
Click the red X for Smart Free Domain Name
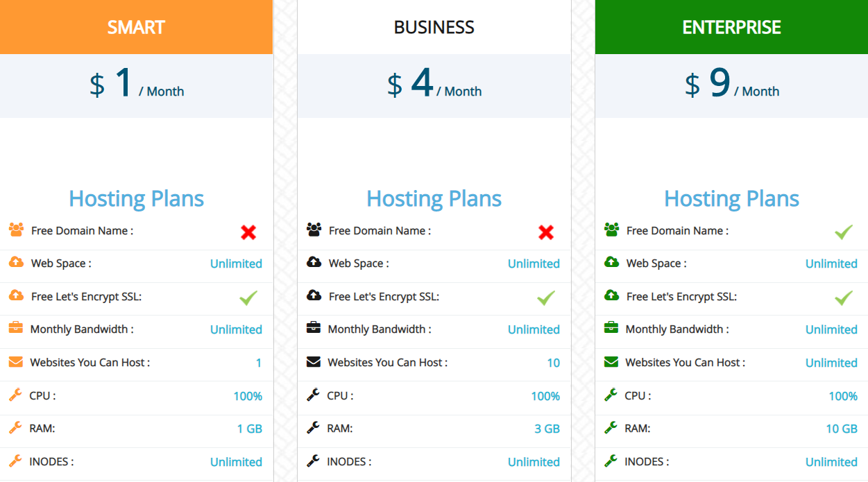(248, 232)
